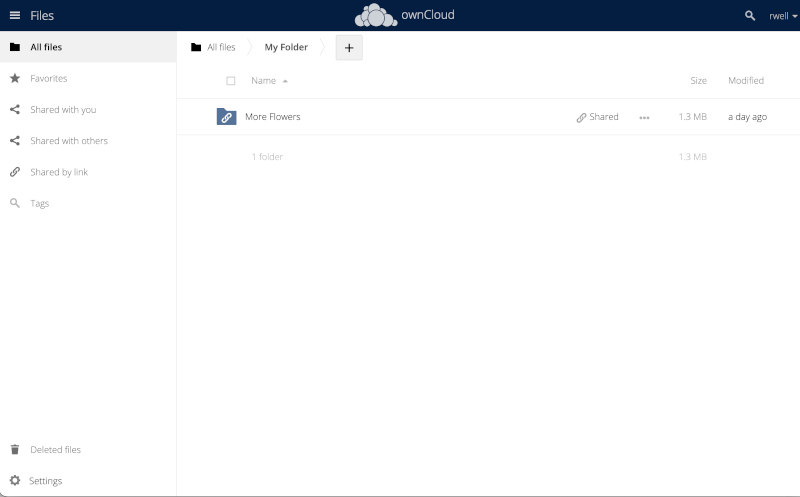Click the Shared with you share icon
The image size is (800, 497).
[x=15, y=109]
